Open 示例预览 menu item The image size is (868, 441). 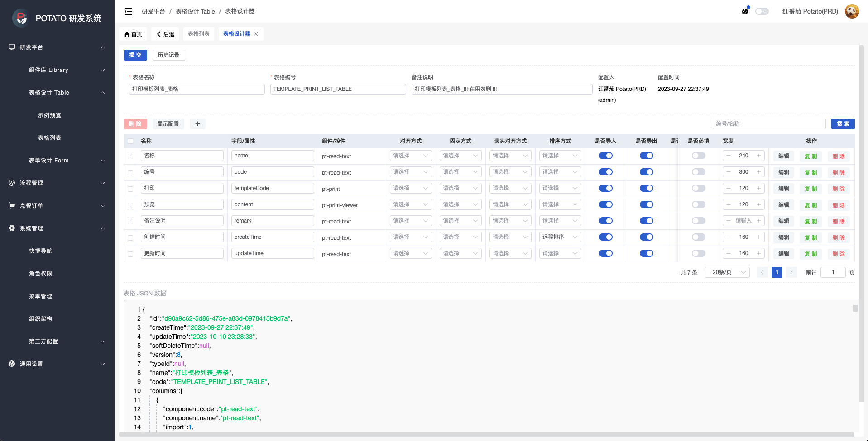tap(57, 115)
